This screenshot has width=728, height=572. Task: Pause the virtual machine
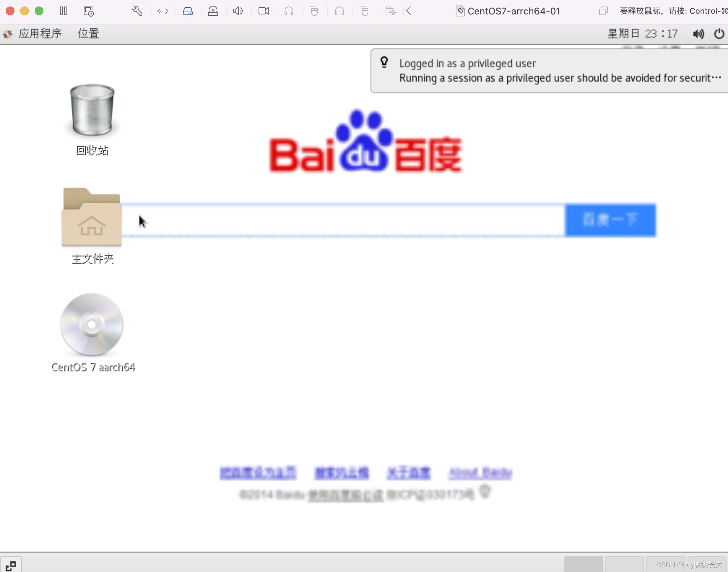click(x=64, y=11)
